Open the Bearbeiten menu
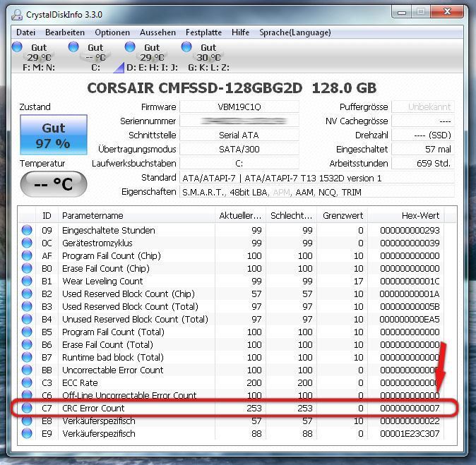This screenshot has width=476, height=465. point(65,32)
